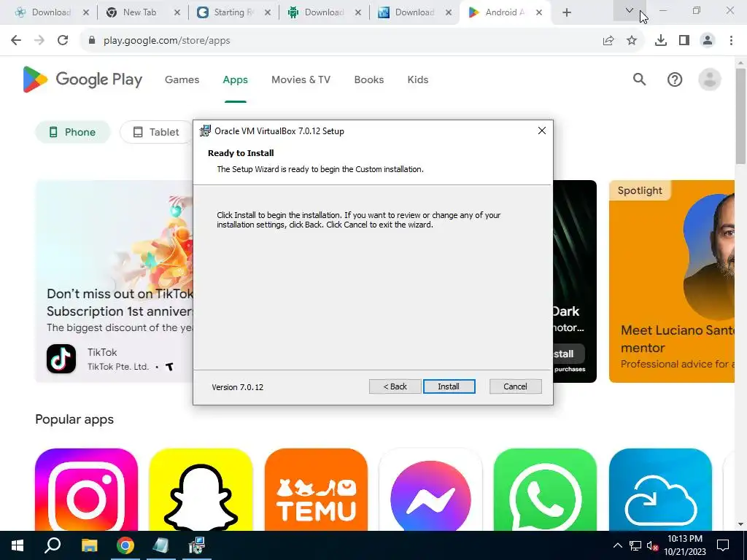747x560 pixels.
Task: Open the TikTok app title link
Action: 102,352
